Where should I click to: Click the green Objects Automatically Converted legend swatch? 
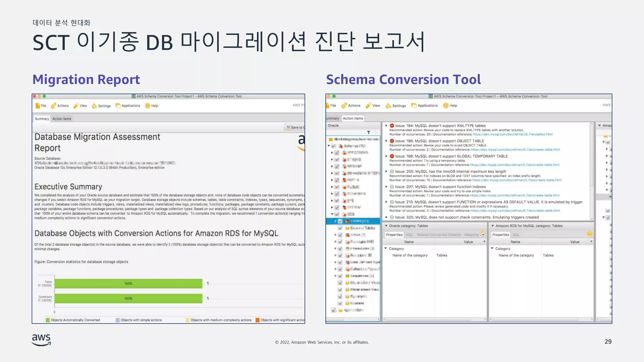click(x=48, y=320)
